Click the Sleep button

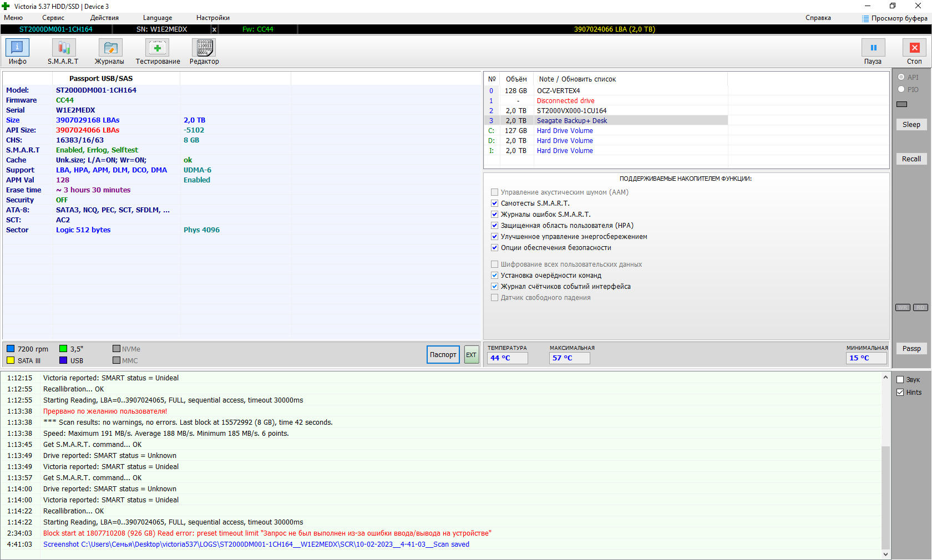point(911,125)
